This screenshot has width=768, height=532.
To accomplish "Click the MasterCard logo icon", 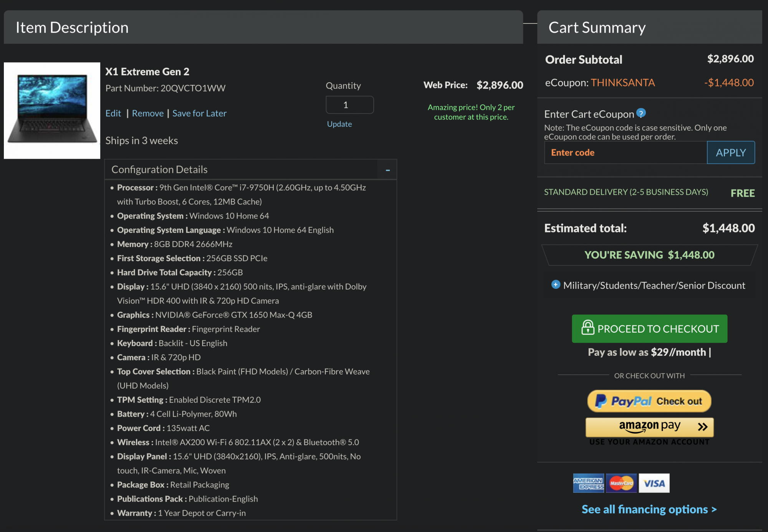I will [621, 483].
